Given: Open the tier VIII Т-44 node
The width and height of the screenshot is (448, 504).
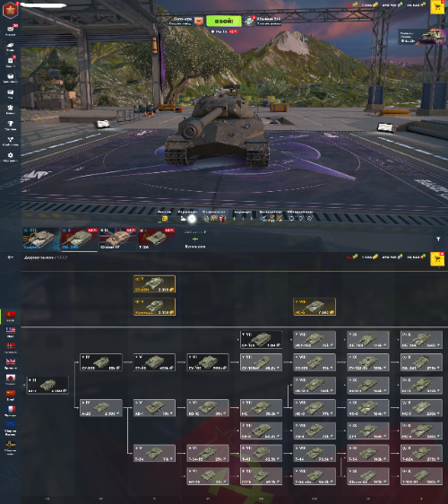Looking at the screenshot, I should [x=314, y=453].
